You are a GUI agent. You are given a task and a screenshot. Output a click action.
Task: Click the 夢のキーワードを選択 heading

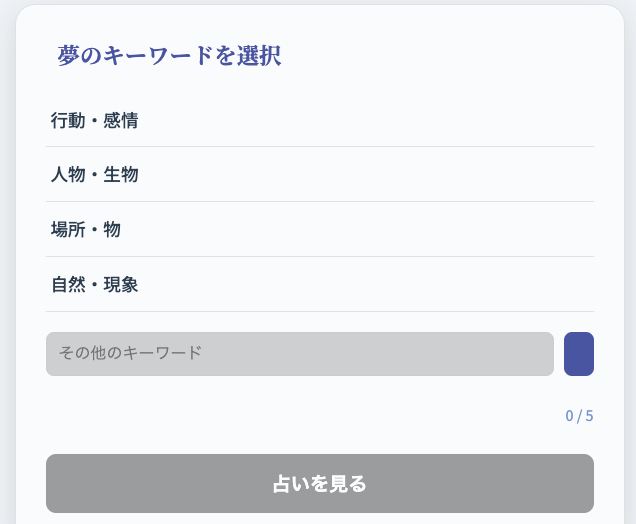(169, 56)
